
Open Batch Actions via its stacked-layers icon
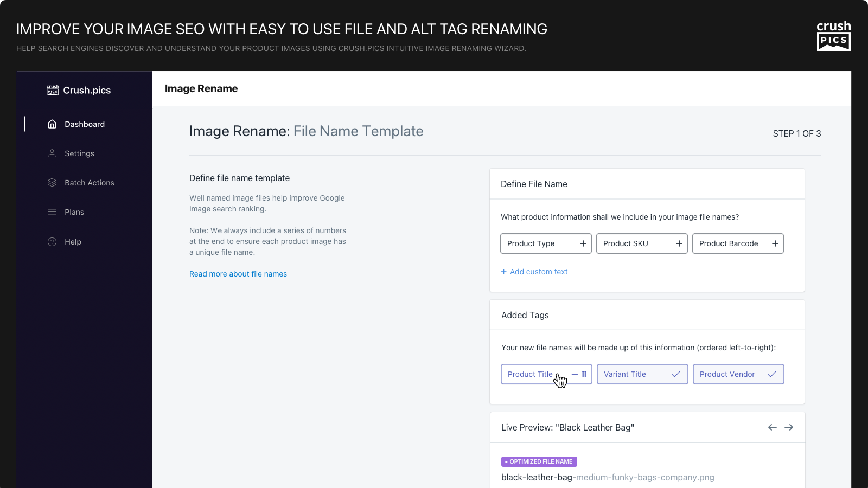[x=52, y=183]
